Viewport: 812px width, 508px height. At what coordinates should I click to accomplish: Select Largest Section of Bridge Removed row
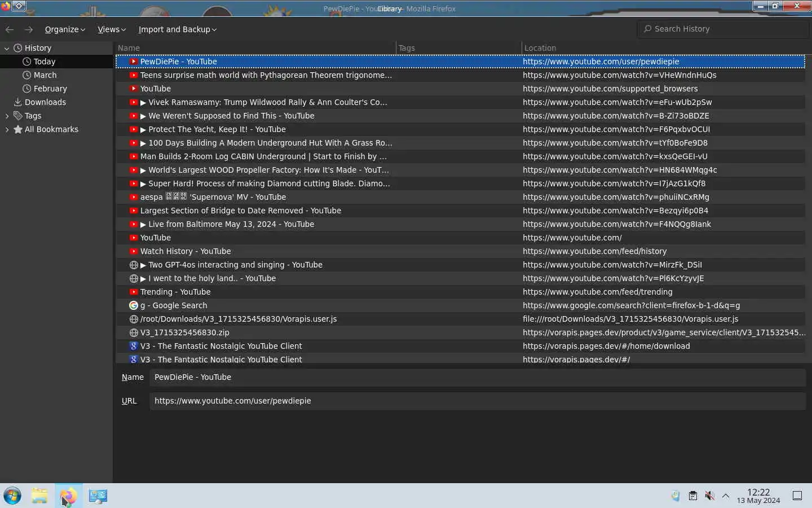click(461, 211)
